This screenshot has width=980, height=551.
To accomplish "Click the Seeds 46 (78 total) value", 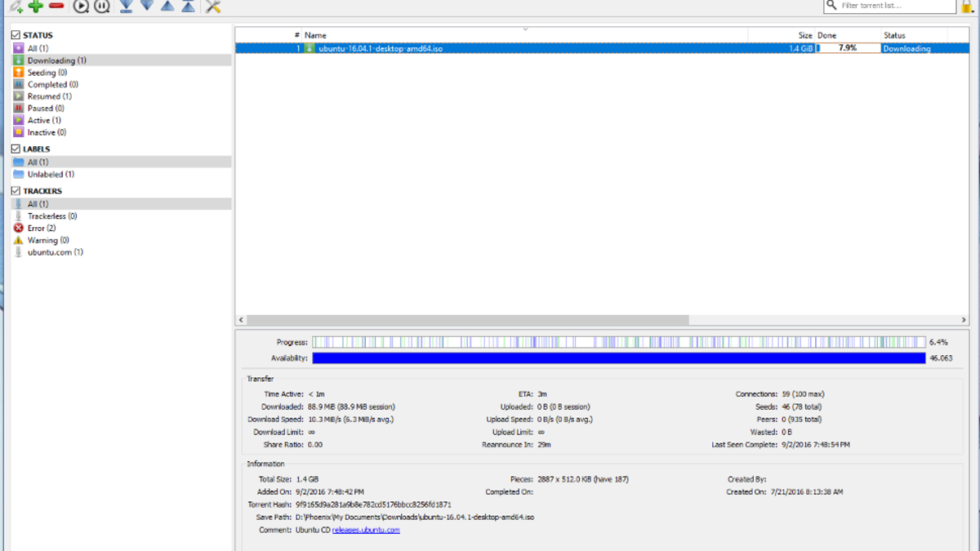I will 801,407.
